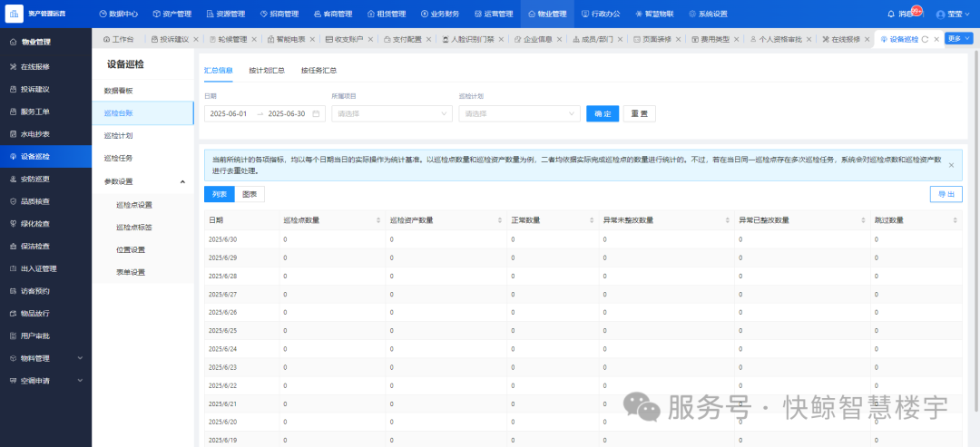Sort by 异常未整改数量 column

click(x=728, y=220)
